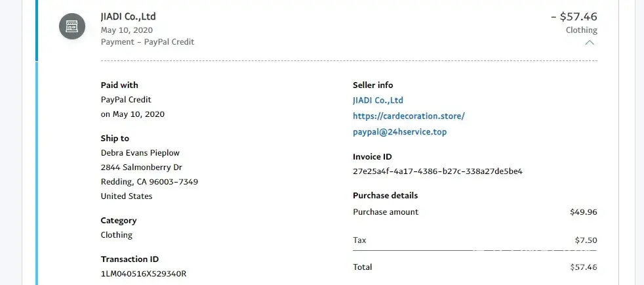
Task: Click the $49.96 purchase amount value
Action: (x=584, y=212)
